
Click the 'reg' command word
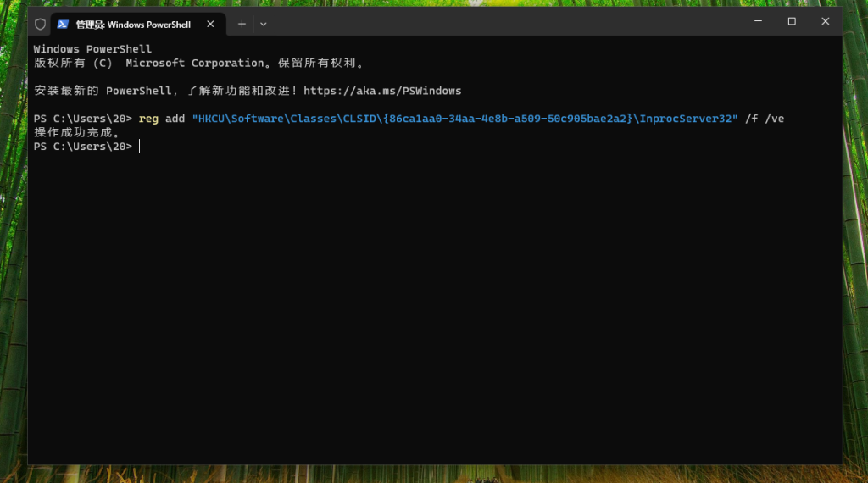point(148,119)
